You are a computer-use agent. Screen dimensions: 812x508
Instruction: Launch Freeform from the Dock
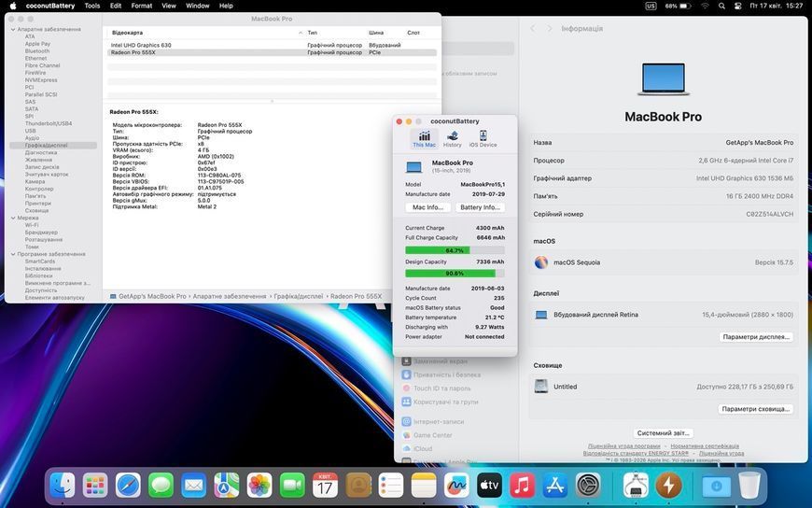coord(456,486)
